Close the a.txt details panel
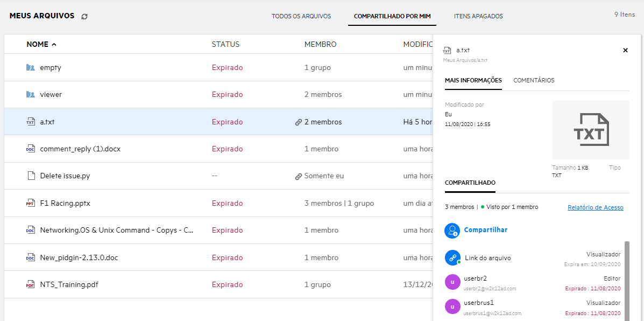Viewport: 644px width, 321px height. click(x=625, y=50)
